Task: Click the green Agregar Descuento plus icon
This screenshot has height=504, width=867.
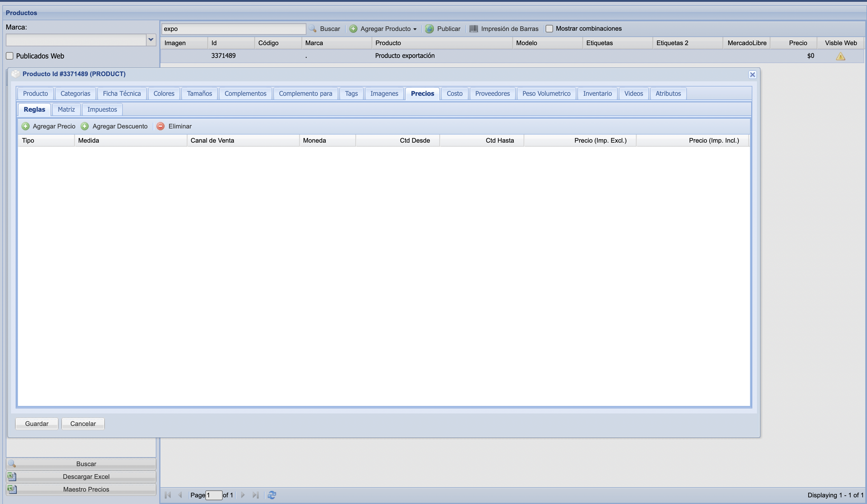Action: (85, 126)
